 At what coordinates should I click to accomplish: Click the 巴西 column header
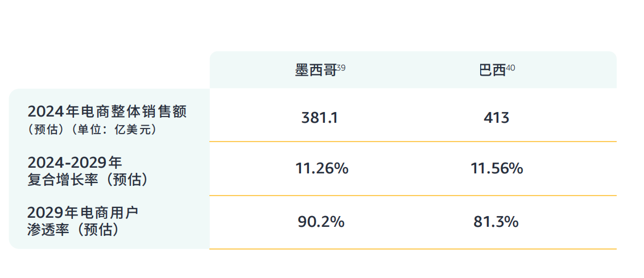click(492, 70)
